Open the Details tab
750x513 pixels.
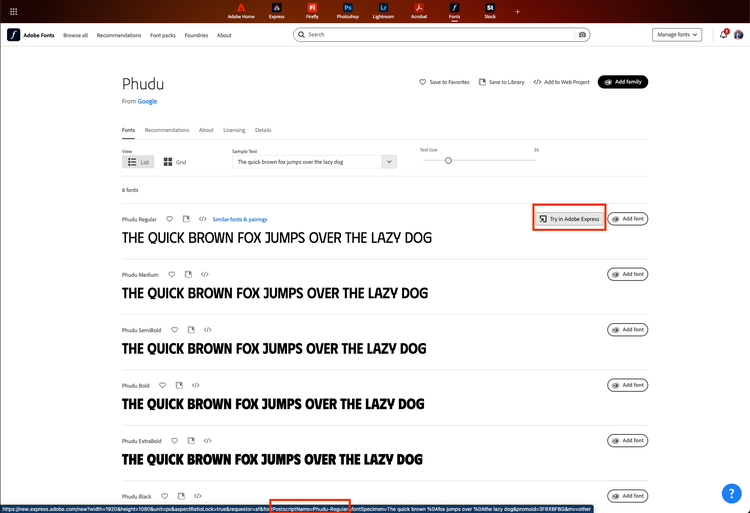pyautogui.click(x=263, y=130)
